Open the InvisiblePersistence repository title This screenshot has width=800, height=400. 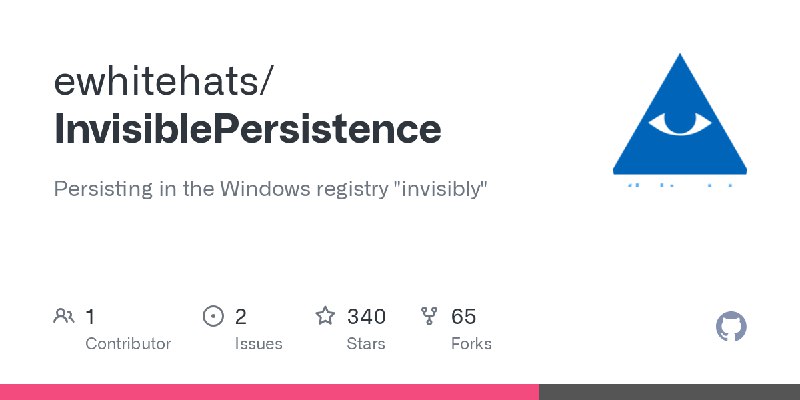coord(247,129)
